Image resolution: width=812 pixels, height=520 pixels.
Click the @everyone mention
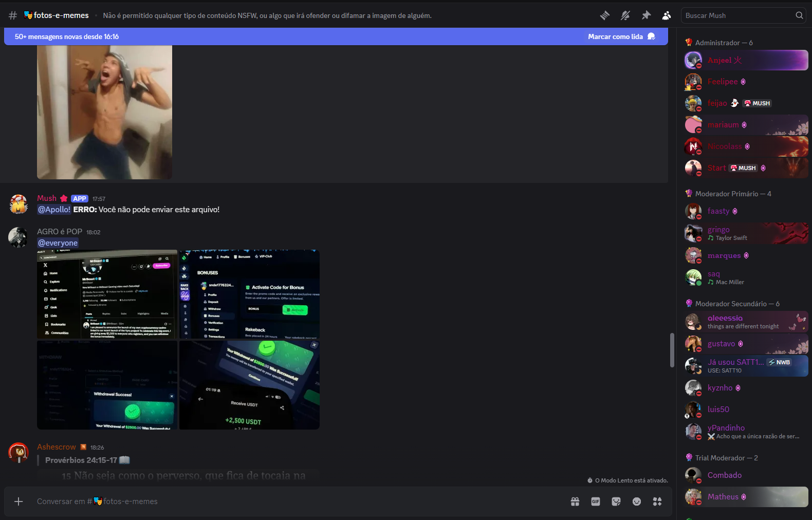pyautogui.click(x=58, y=243)
